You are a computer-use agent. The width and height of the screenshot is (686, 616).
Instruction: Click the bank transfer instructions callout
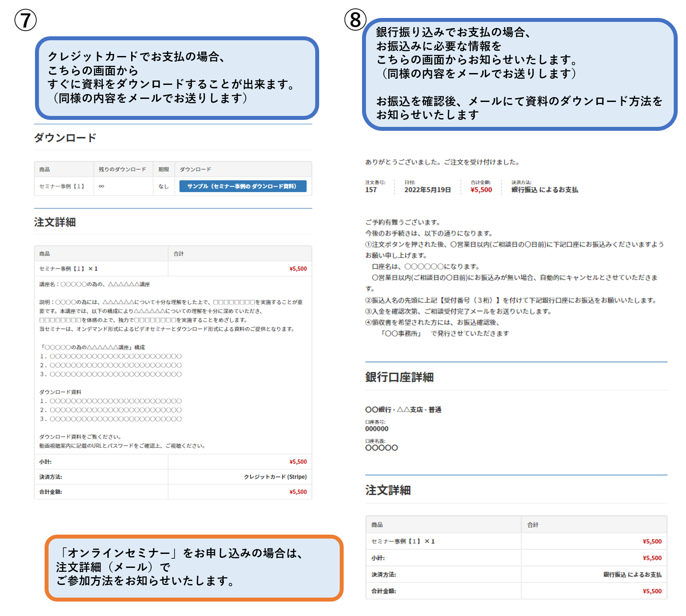519,74
